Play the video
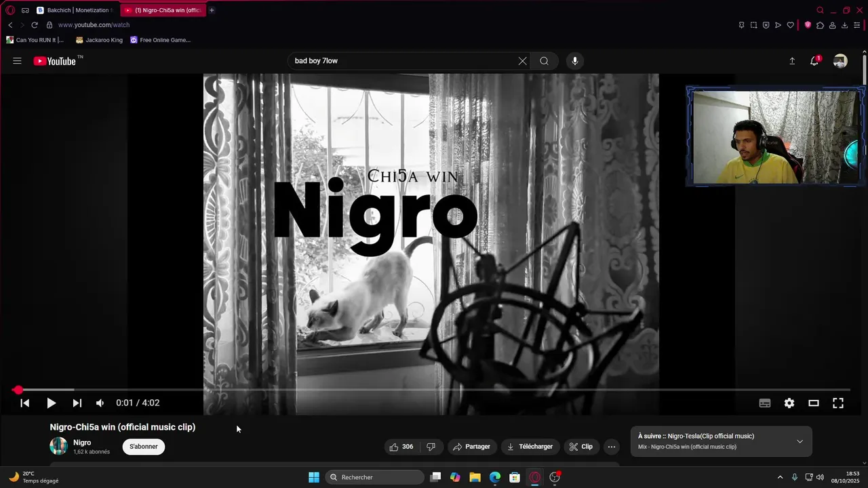Image resolution: width=868 pixels, height=488 pixels. pos(51,403)
